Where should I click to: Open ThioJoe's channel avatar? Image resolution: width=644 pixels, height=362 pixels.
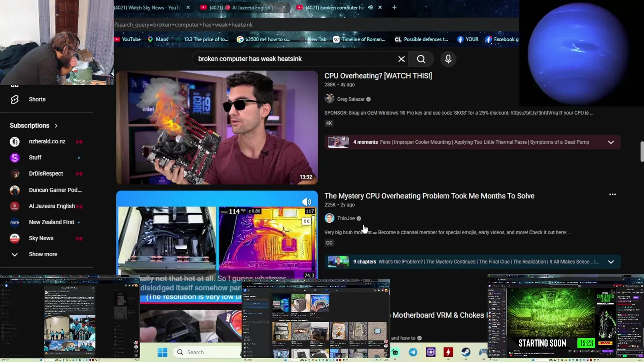click(x=329, y=218)
